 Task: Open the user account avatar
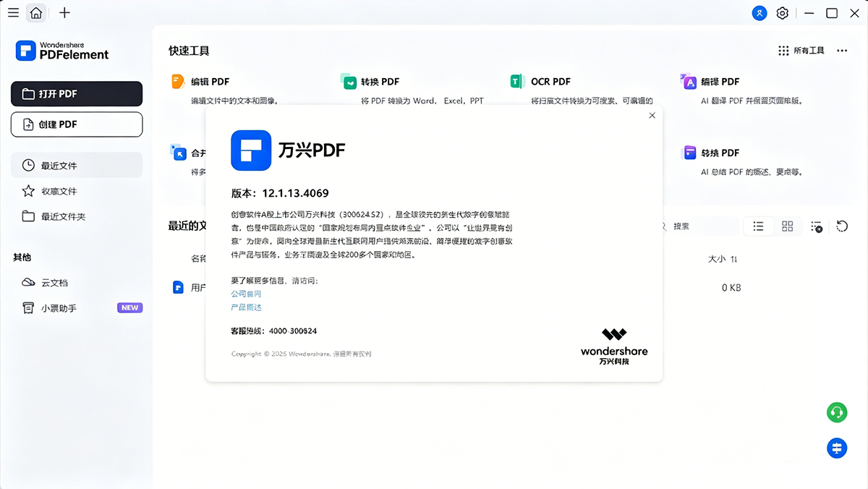click(759, 13)
